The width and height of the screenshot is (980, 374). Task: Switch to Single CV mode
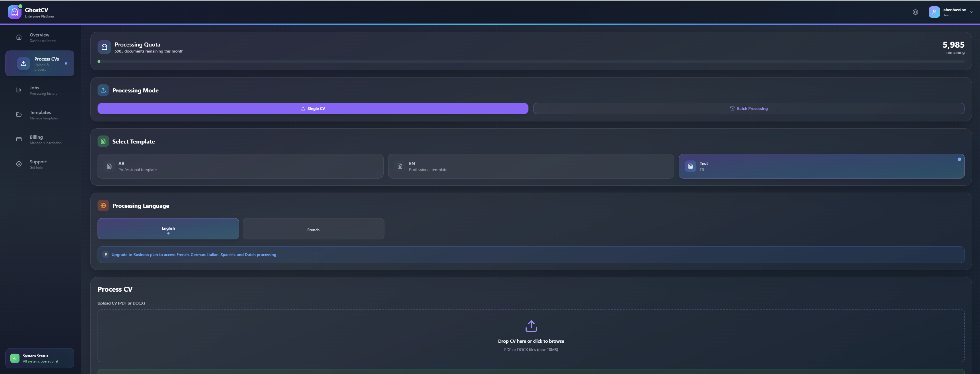[313, 108]
